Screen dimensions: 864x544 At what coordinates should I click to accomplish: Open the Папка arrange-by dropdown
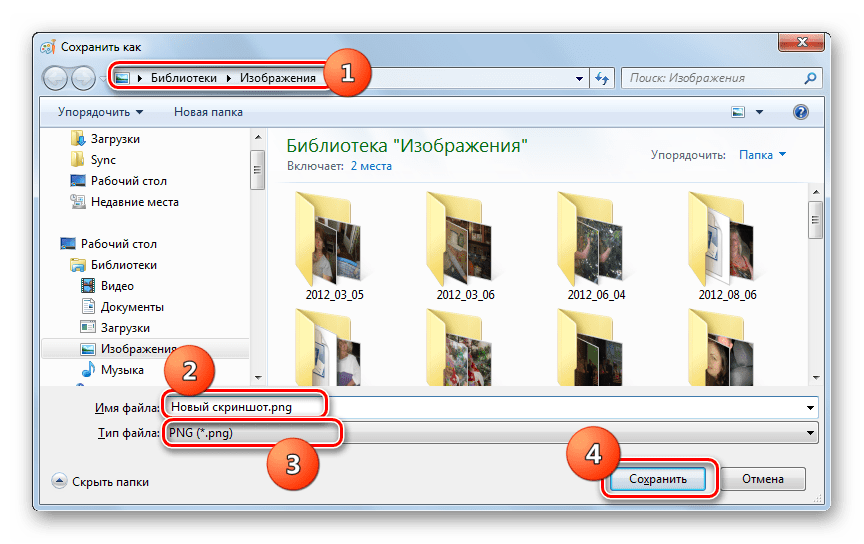(762, 155)
